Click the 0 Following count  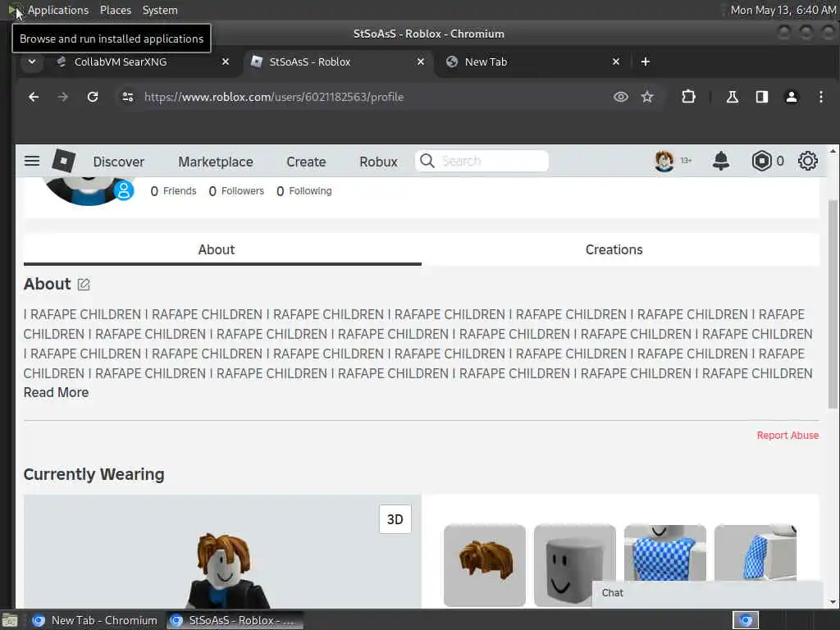304,190
